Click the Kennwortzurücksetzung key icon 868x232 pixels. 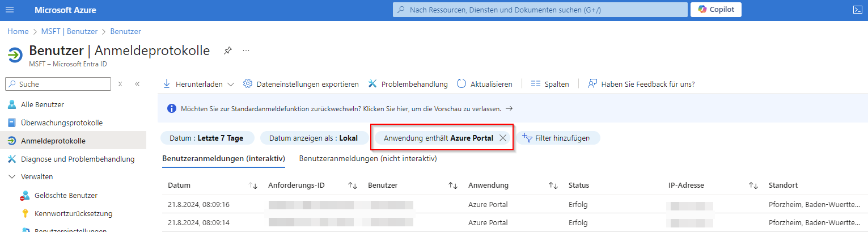(26, 213)
